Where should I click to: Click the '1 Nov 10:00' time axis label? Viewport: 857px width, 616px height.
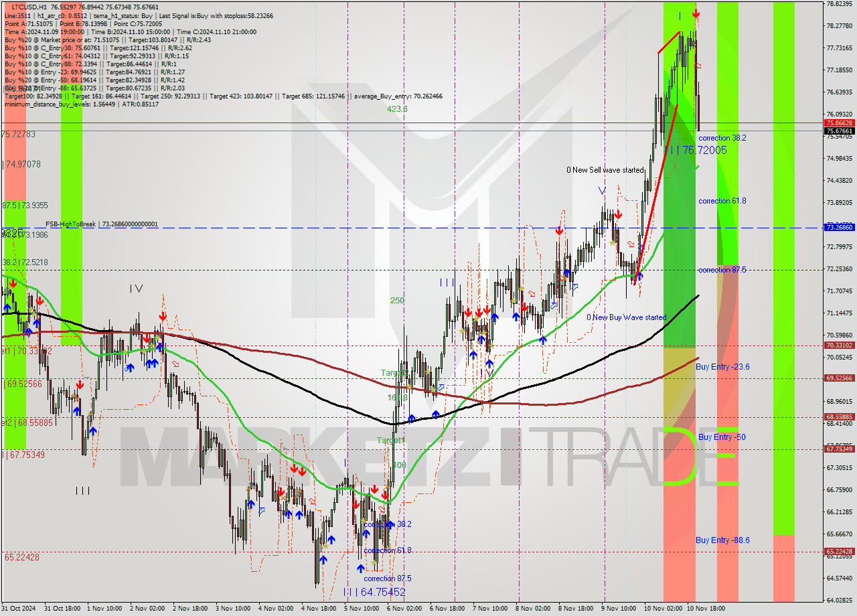106,609
